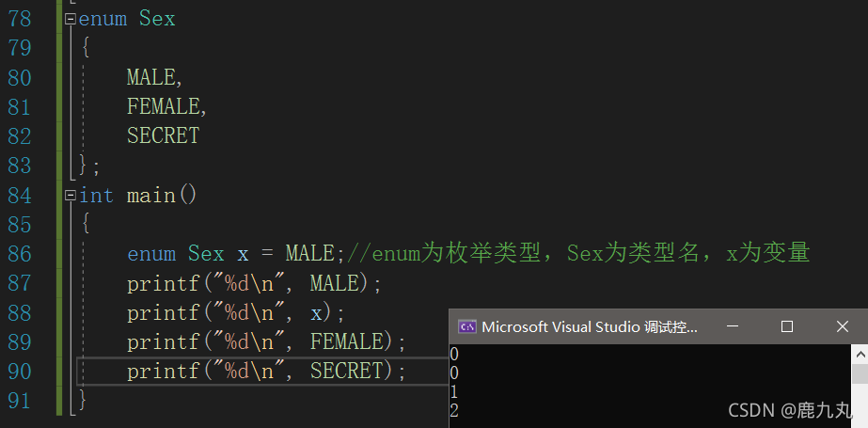Close the Microsoft Visual Studio debug console
868x428 pixels.
click(842, 326)
